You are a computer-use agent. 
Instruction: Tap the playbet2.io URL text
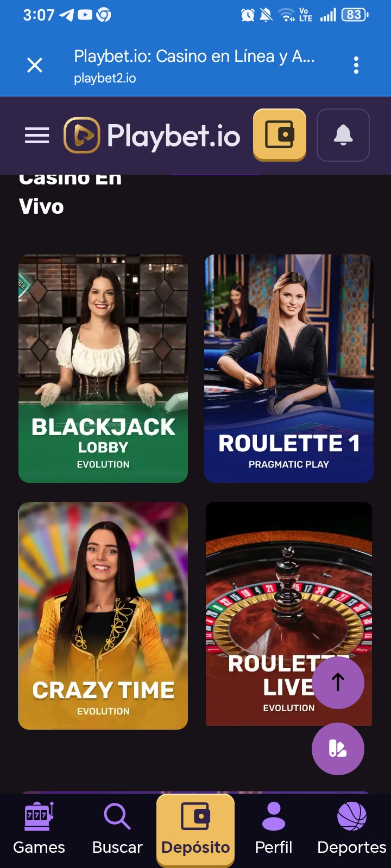point(105,79)
